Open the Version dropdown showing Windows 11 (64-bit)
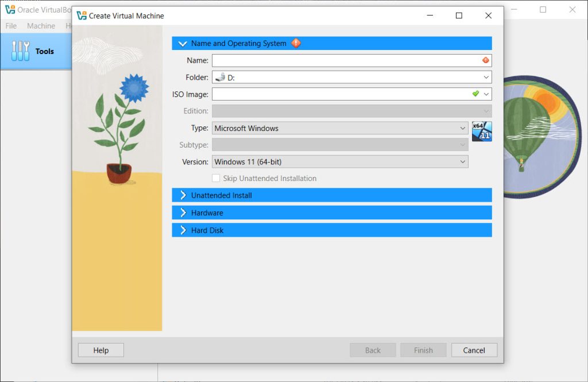Viewport: 588px width, 382px height. click(340, 162)
